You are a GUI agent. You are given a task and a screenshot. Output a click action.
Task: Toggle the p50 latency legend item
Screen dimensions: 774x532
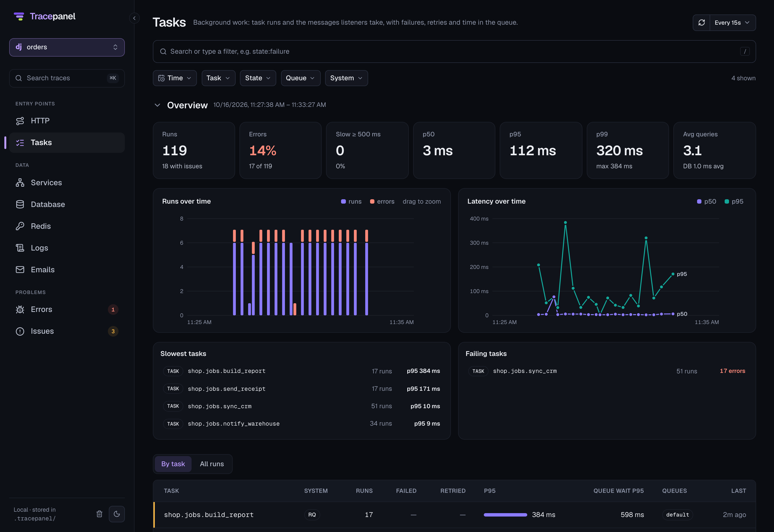[x=706, y=201]
